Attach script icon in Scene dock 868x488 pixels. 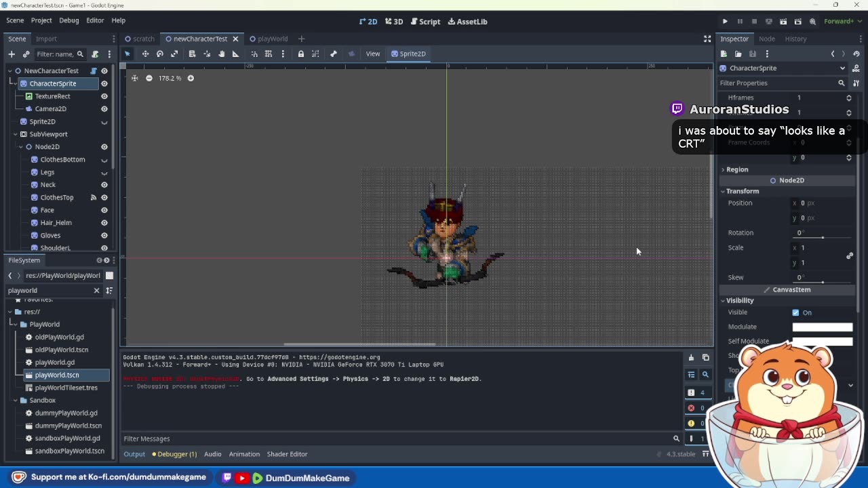95,54
